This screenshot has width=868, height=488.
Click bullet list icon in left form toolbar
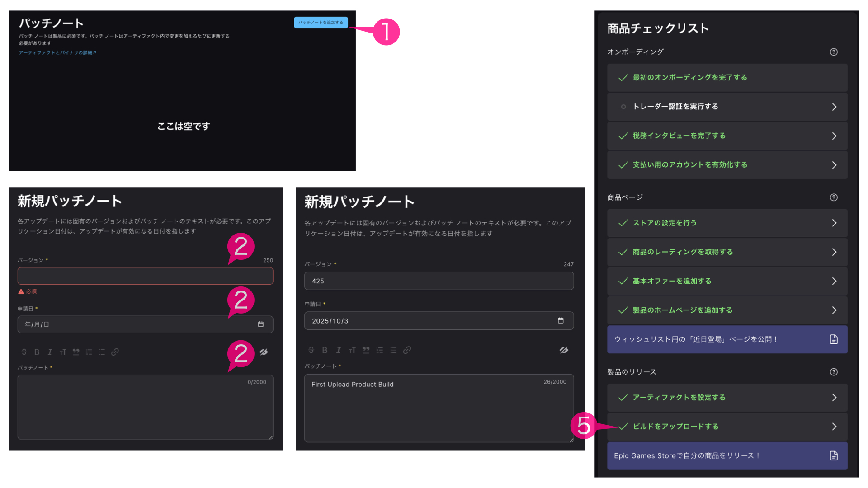point(102,352)
